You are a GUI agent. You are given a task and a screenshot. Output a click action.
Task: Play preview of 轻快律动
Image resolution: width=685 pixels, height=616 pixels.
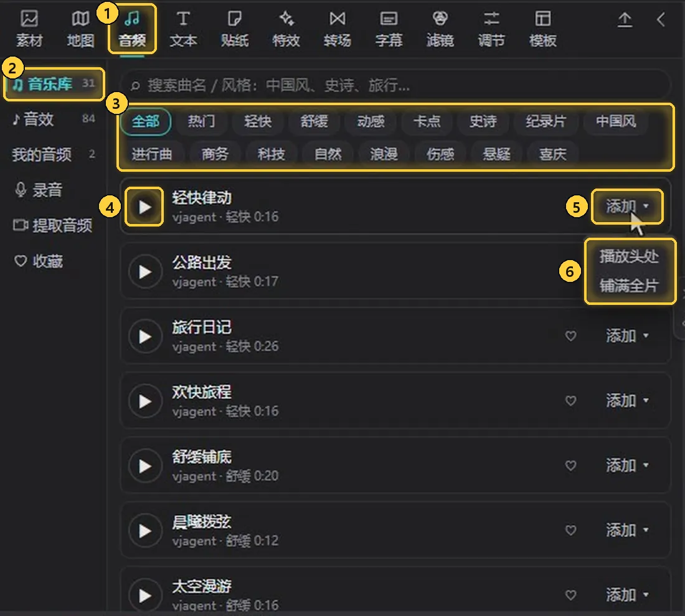(x=144, y=207)
